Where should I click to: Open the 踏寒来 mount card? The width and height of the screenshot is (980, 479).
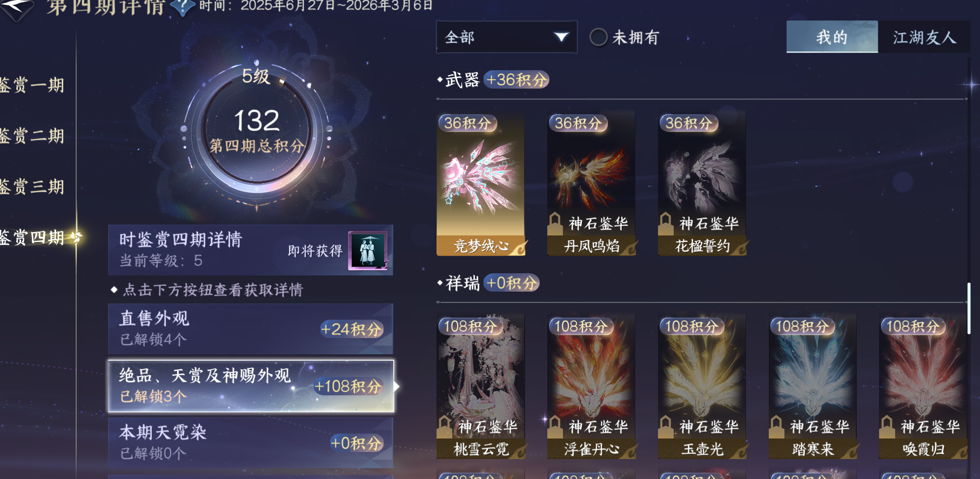813,387
